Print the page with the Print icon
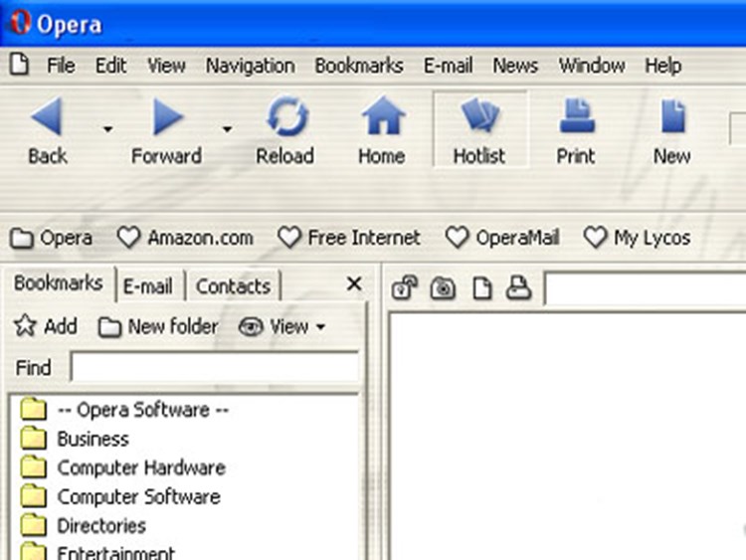The image size is (746, 560). click(576, 130)
